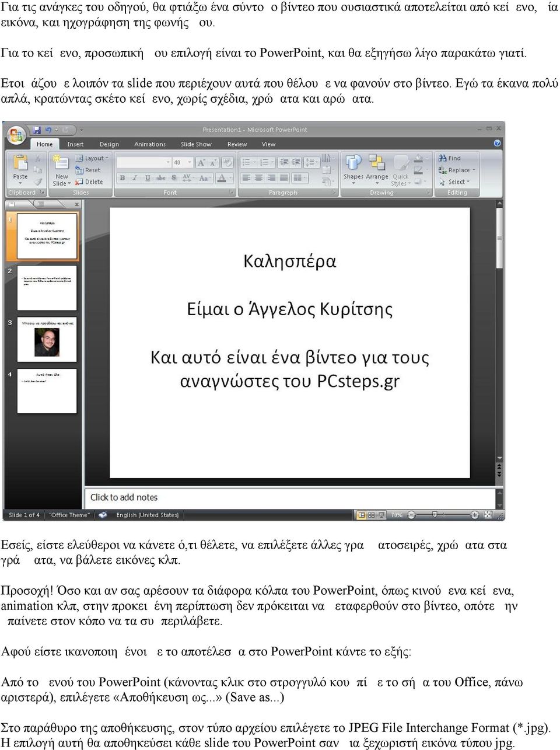Toggle bold formatting
This screenshot has width=560, height=750.
tap(123, 178)
